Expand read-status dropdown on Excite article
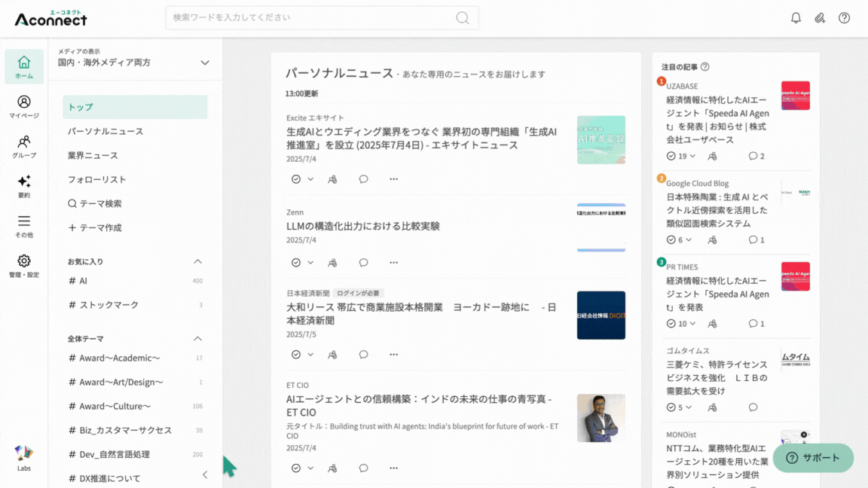The width and height of the screenshot is (868, 488). (x=310, y=179)
